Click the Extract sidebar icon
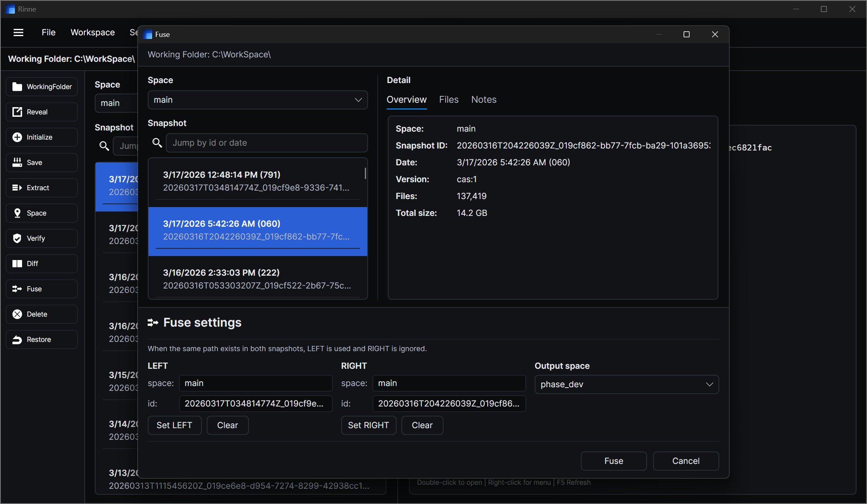867x504 pixels. tap(17, 188)
